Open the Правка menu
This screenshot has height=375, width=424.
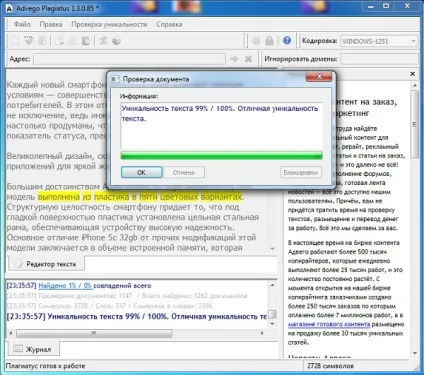point(51,24)
